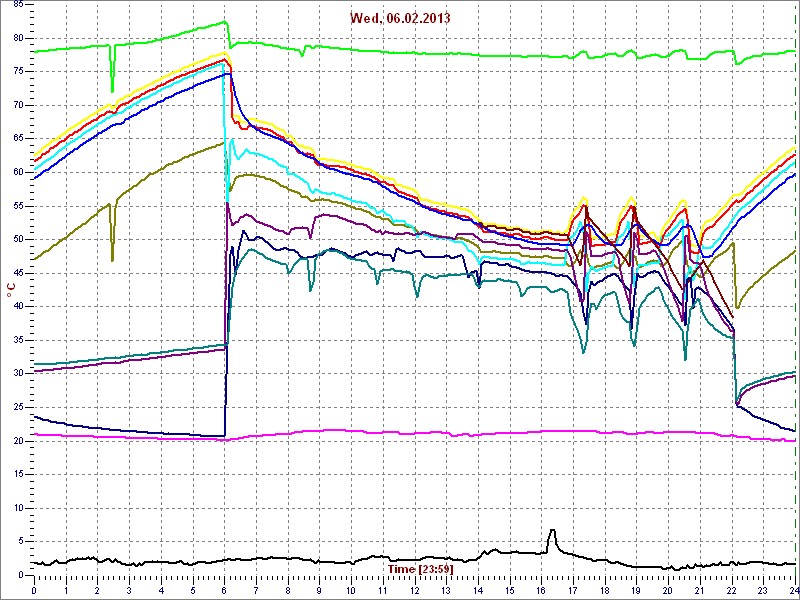The image size is (800, 600).
Task: Pick hour label "3" on the time axis
Action: [x=129, y=591]
